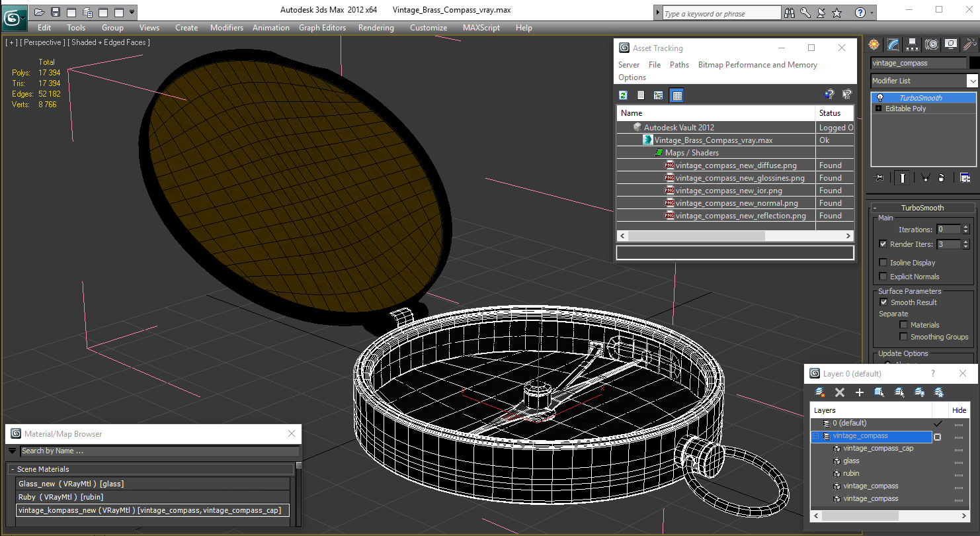Toggle hide for glass object in Layers
The width and height of the screenshot is (980, 536).
(959, 461)
